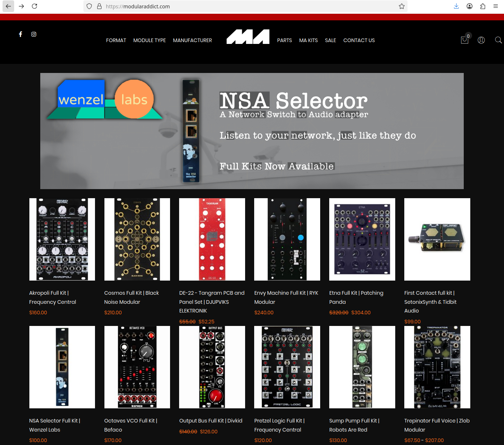This screenshot has width=504, height=445.
Task: Open the CONTACT US page
Action: [x=359, y=40]
